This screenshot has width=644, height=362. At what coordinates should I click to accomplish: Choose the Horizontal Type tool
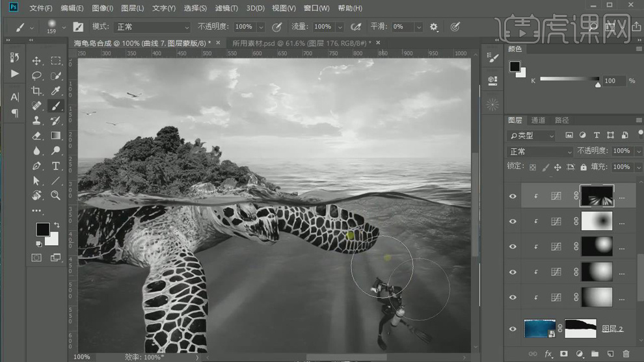[x=56, y=166]
